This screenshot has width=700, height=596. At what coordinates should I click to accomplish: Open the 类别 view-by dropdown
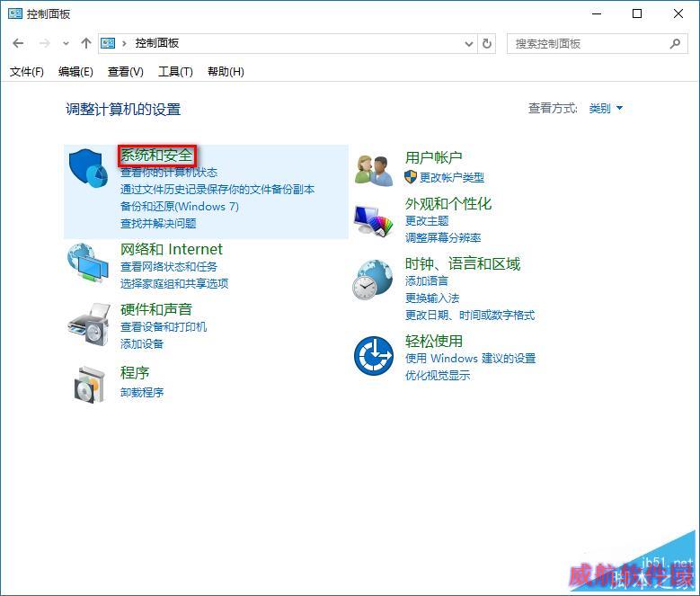[x=606, y=109]
